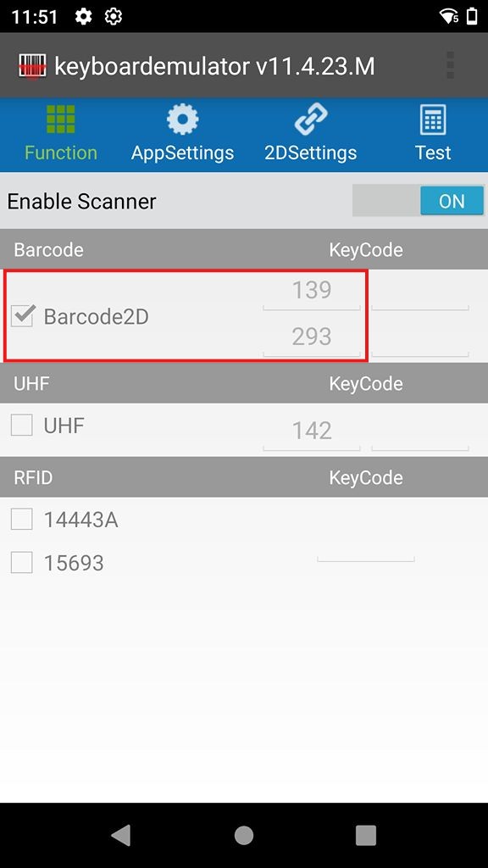Check the 14443A option
This screenshot has height=868, width=488.
pos(21,519)
